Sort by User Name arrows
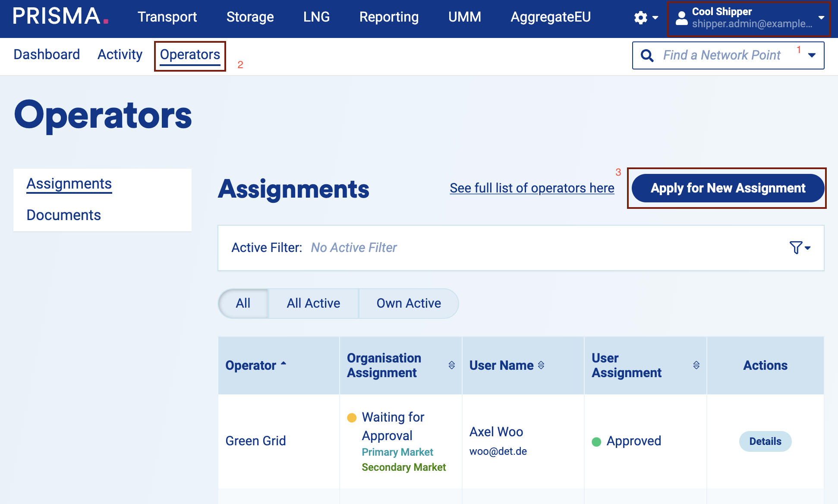The height and width of the screenshot is (504, 838). coord(541,365)
